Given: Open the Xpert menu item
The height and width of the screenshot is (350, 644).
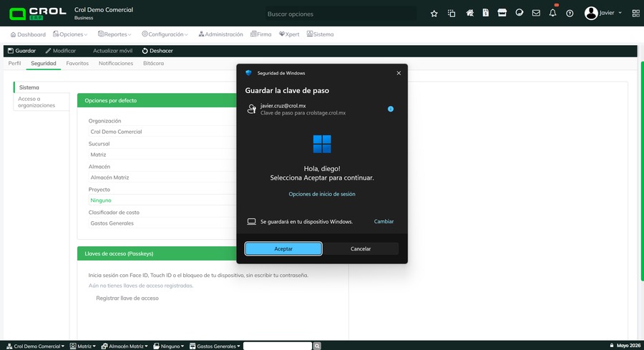Looking at the screenshot, I should (289, 34).
